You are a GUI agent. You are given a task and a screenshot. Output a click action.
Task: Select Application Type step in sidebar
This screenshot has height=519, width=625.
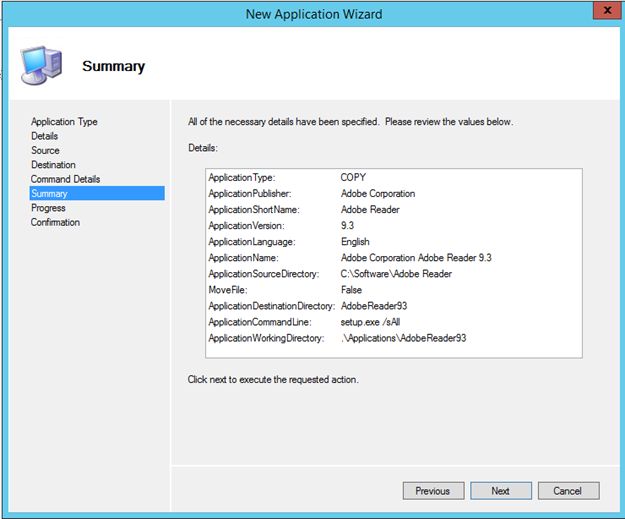pyautogui.click(x=64, y=122)
